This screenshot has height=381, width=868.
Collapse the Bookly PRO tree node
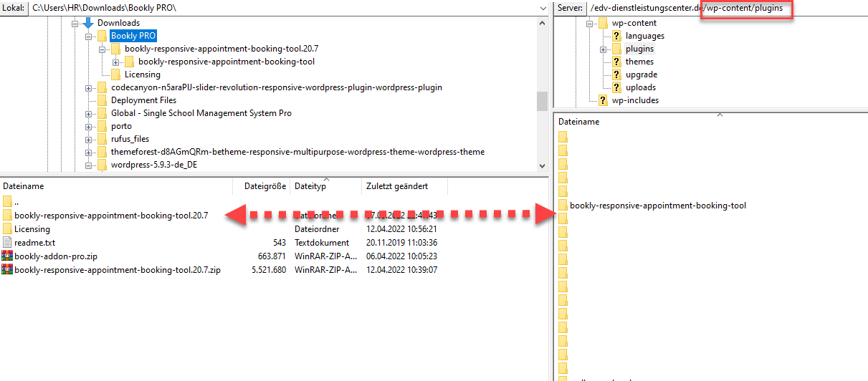click(x=89, y=36)
